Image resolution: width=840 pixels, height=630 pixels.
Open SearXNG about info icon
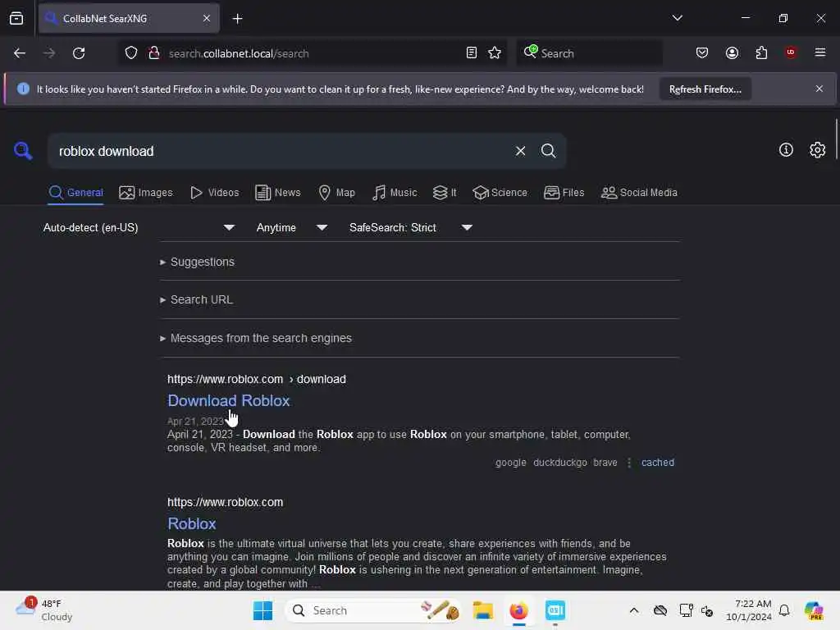coord(785,150)
